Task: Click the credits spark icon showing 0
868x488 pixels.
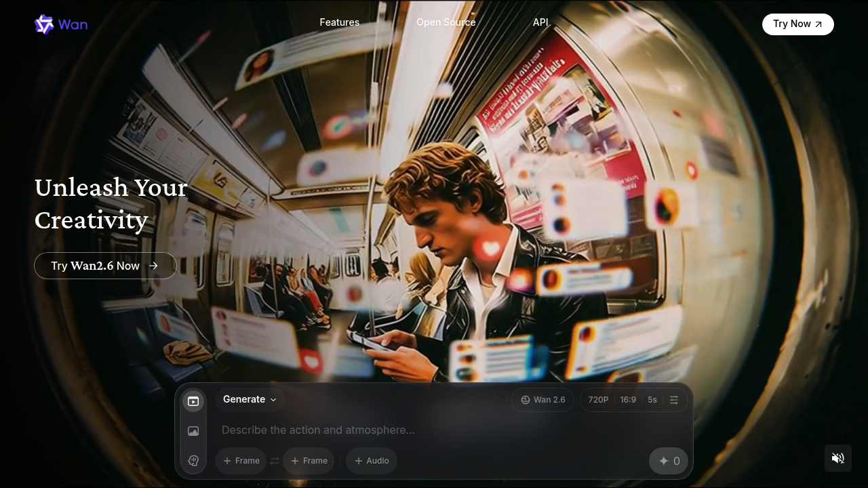Action: click(x=669, y=461)
